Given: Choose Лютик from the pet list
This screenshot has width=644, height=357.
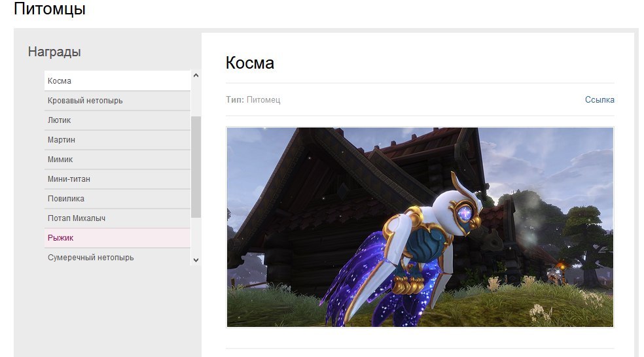Looking at the screenshot, I should [116, 120].
